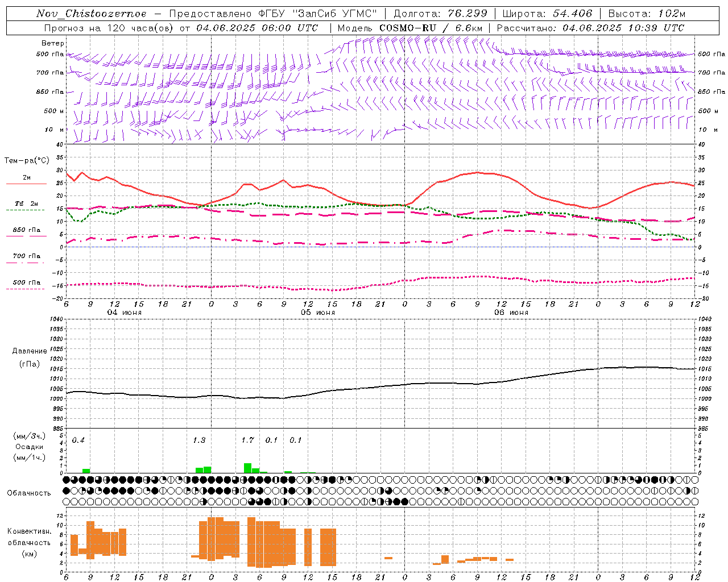Click the 'Осадки' precipitation label
Image resolution: width=728 pixels, height=582 pixels.
[30, 447]
